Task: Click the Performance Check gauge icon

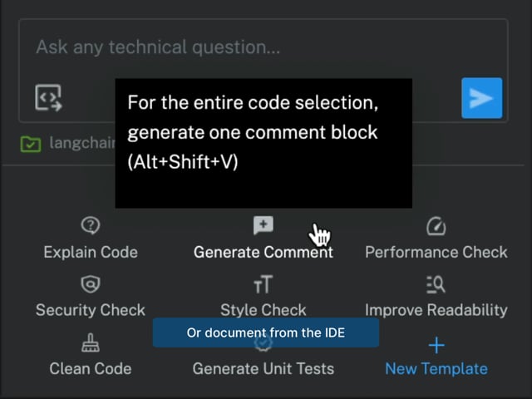Action: click(x=436, y=226)
